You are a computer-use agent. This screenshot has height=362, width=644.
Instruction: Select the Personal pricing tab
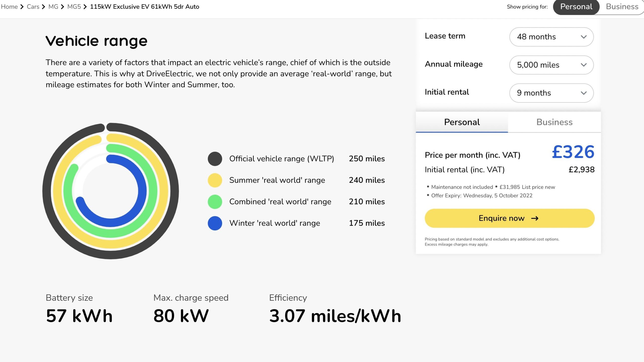(462, 122)
